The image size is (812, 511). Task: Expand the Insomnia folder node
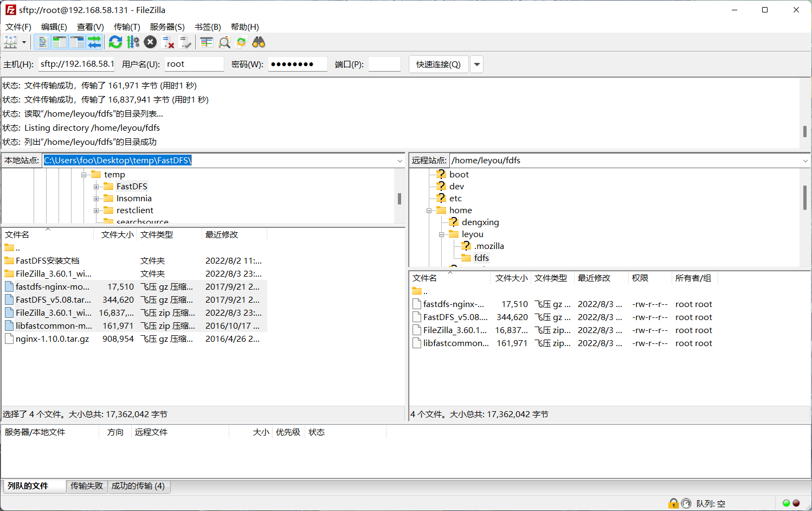tap(96, 199)
